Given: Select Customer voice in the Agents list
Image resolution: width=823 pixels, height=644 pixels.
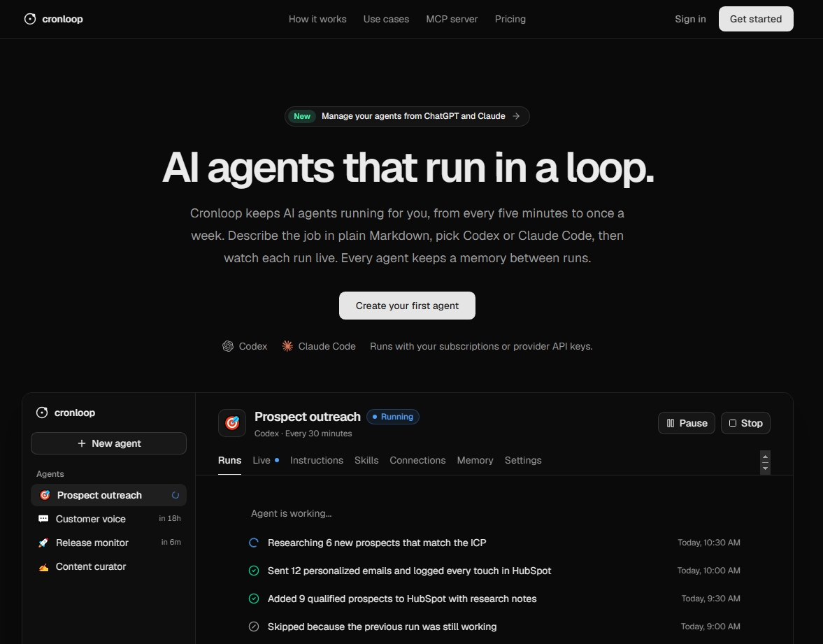Looking at the screenshot, I should pos(108,519).
